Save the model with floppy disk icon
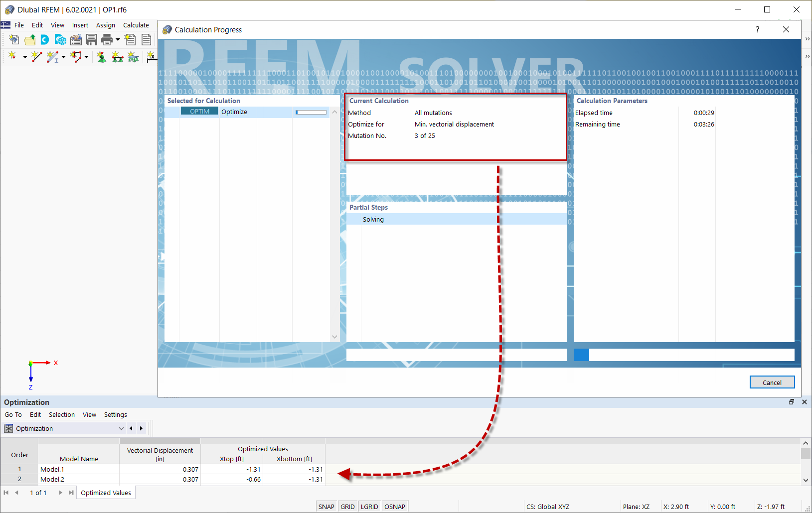812x513 pixels. tap(91, 40)
